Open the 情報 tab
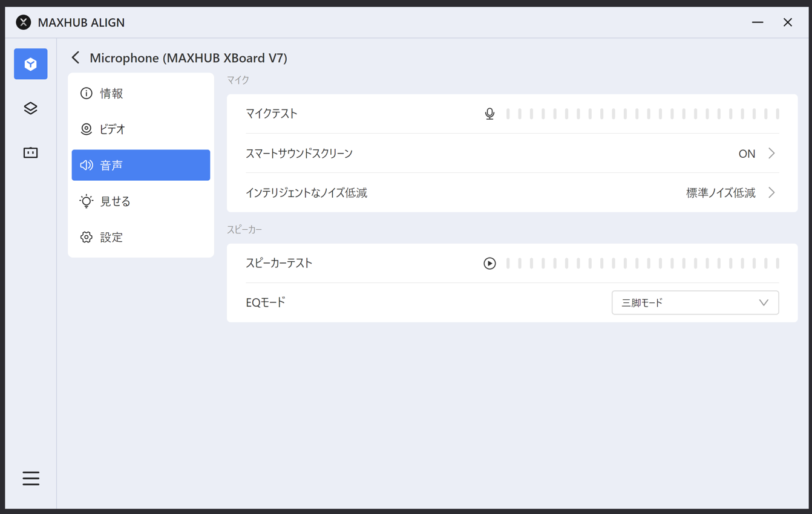This screenshot has width=812, height=514. [x=141, y=93]
